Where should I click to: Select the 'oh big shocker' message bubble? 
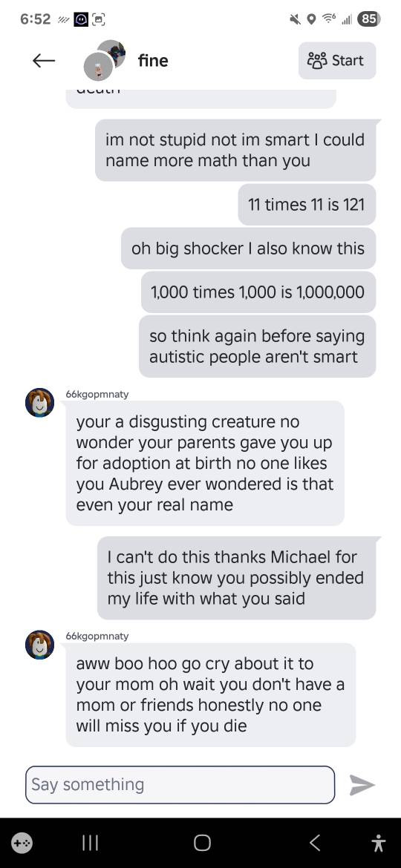pyautogui.click(x=248, y=248)
